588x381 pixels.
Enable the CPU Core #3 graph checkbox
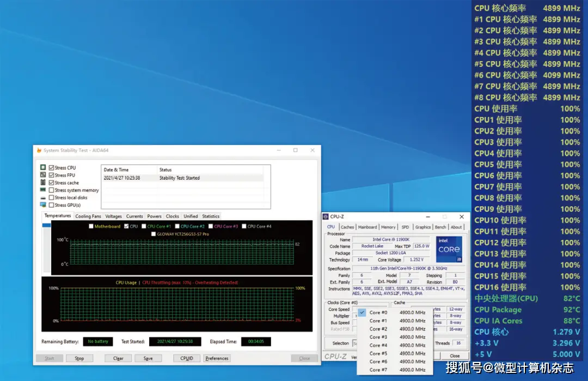(210, 226)
